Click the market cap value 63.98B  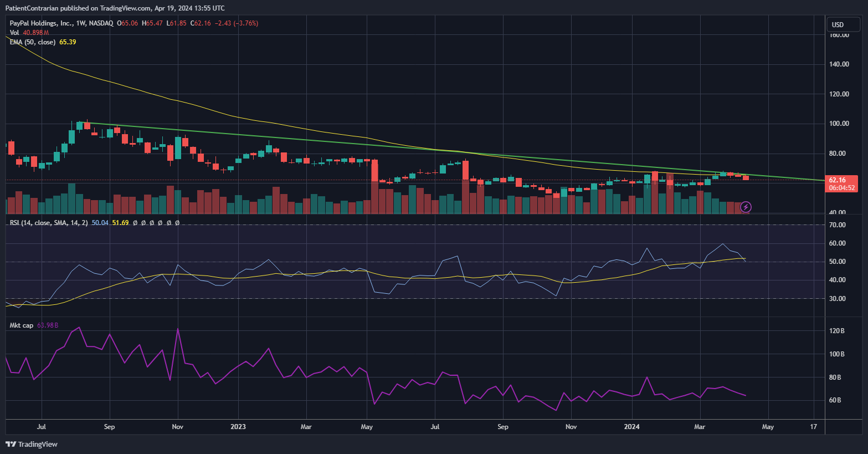(48, 325)
